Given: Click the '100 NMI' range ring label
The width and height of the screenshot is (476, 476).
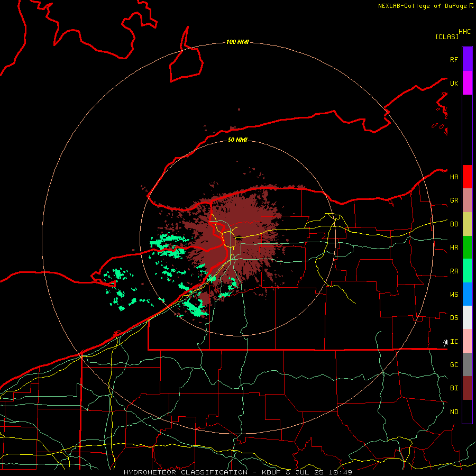Looking at the screenshot, I should click(237, 42).
